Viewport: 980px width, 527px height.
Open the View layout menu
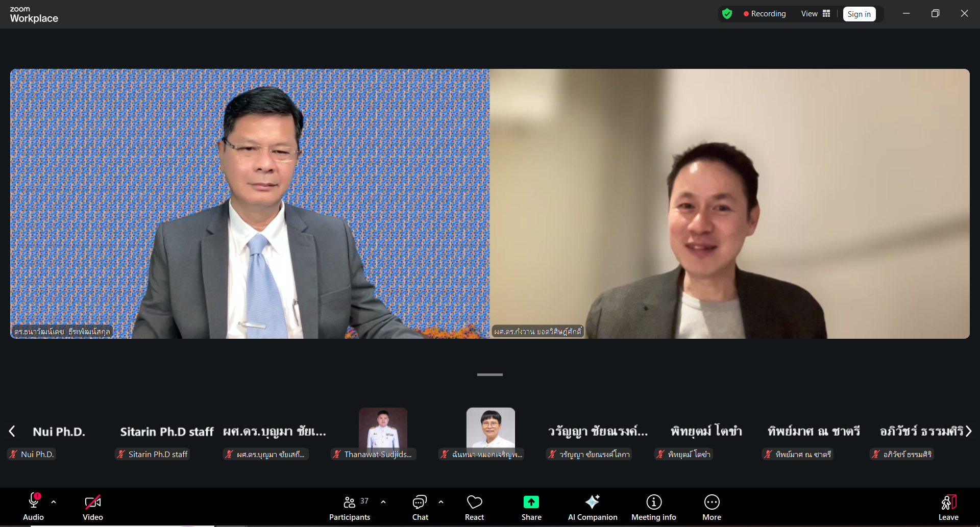point(815,14)
